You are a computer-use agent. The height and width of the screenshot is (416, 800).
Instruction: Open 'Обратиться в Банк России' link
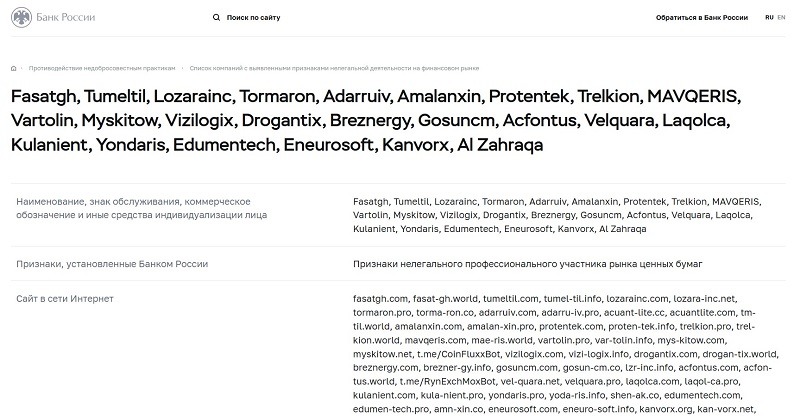click(x=702, y=17)
